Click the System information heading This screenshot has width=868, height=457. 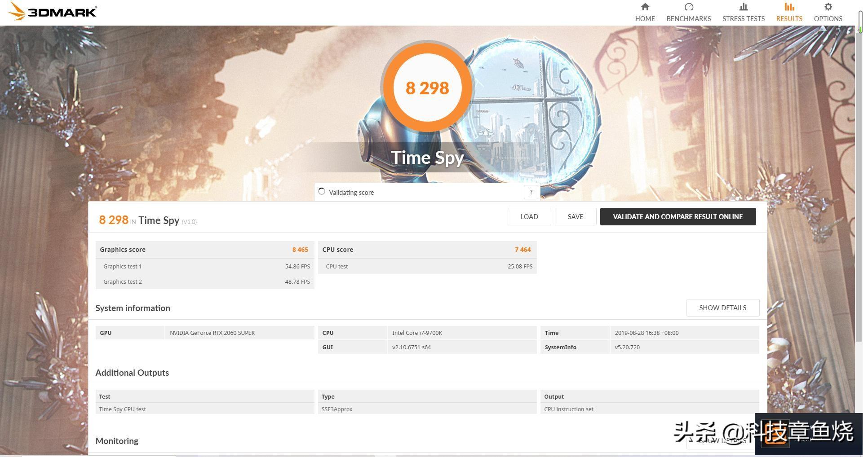pyautogui.click(x=133, y=308)
